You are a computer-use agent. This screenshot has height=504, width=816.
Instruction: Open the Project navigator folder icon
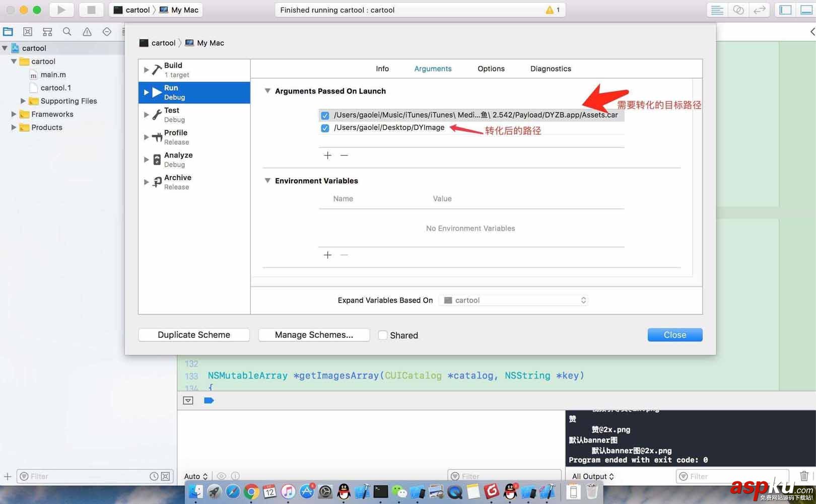(8, 31)
